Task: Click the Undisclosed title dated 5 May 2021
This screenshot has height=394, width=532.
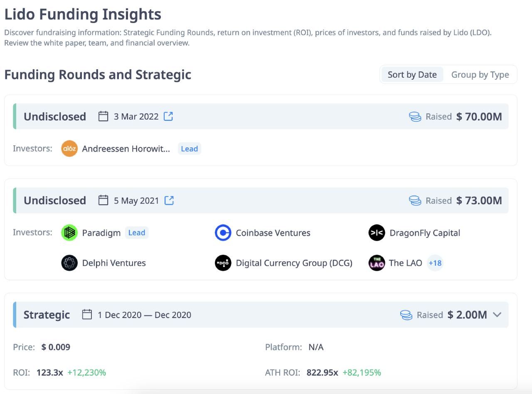Action: coord(55,201)
